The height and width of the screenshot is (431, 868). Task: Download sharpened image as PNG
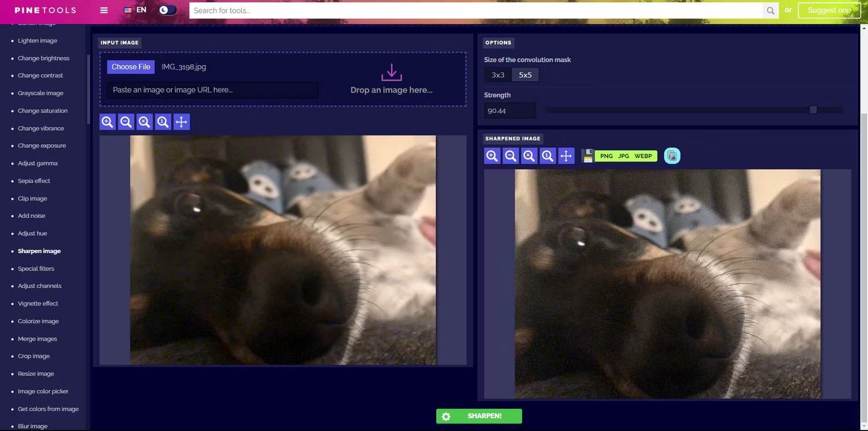(x=606, y=156)
